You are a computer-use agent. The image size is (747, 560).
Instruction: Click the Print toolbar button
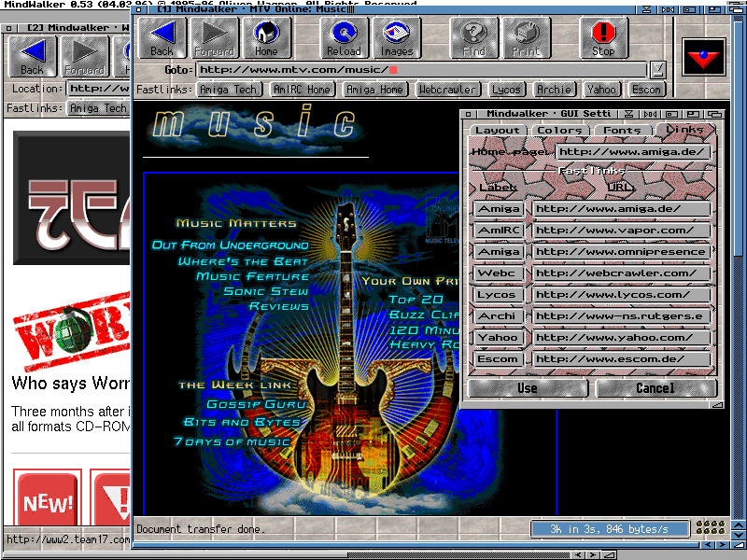pos(527,37)
